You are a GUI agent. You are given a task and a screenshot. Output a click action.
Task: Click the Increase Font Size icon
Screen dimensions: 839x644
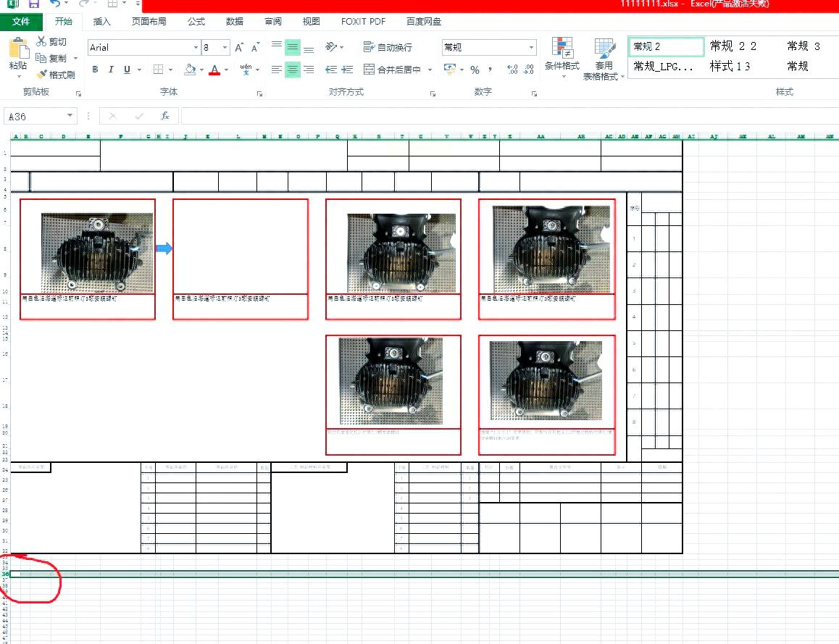239,47
